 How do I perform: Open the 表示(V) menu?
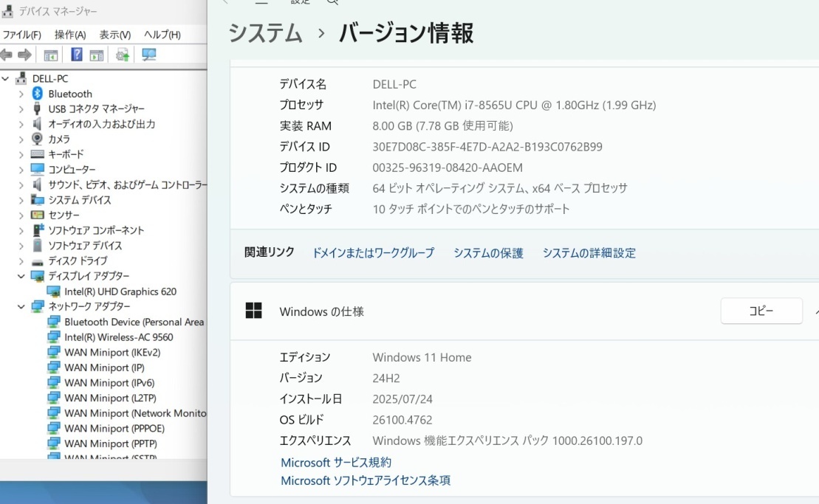point(115,35)
